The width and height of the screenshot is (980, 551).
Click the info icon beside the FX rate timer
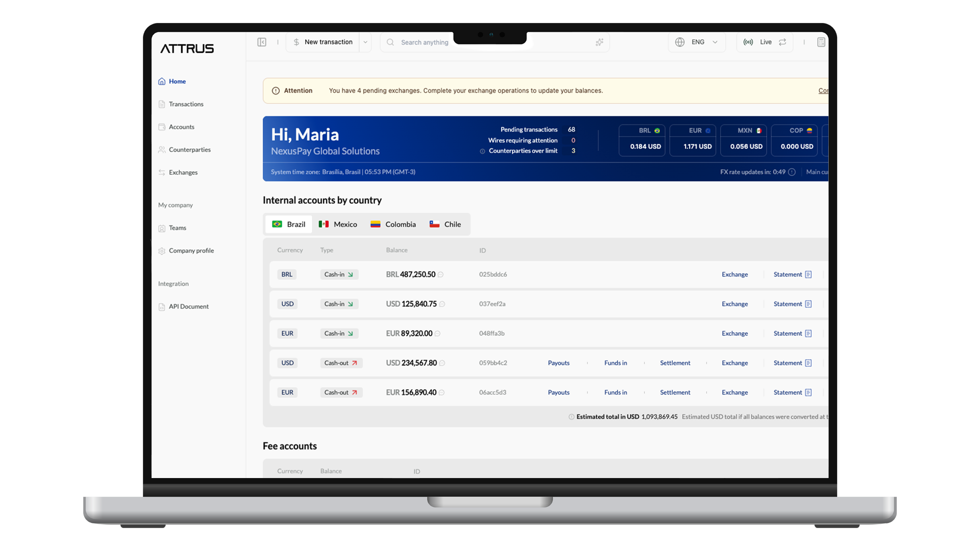pos(792,172)
